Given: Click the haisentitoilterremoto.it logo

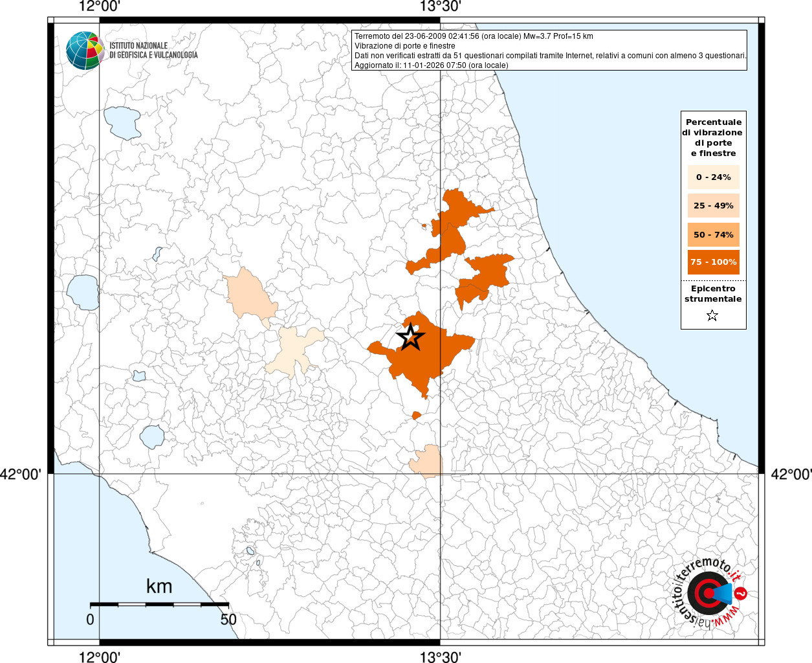Looking at the screenshot, I should pyautogui.click(x=710, y=592).
